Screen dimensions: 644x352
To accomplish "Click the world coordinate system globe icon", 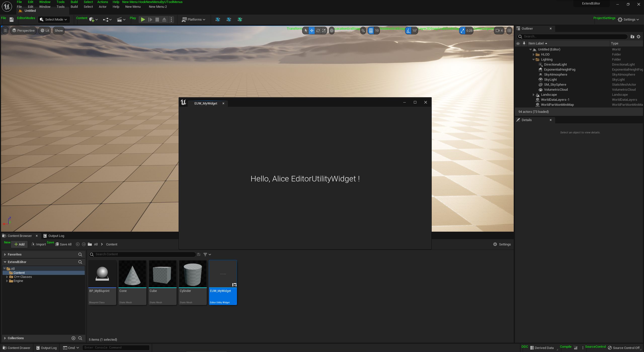I will [x=332, y=31].
